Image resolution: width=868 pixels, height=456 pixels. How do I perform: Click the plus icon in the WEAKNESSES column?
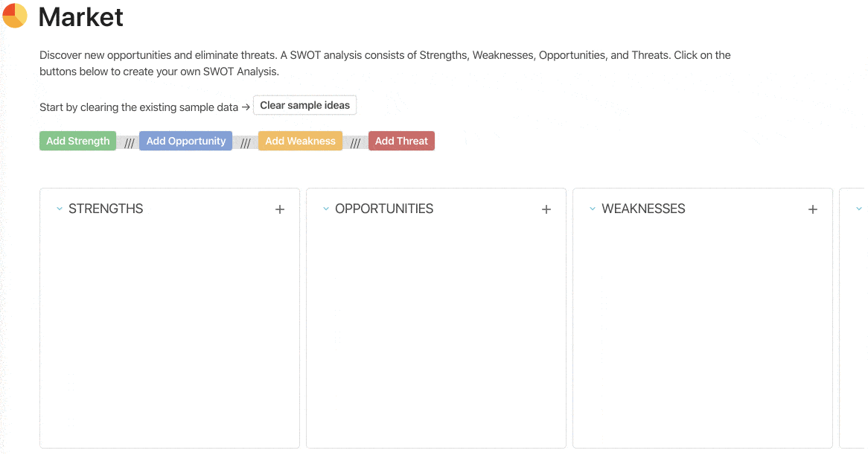click(812, 209)
